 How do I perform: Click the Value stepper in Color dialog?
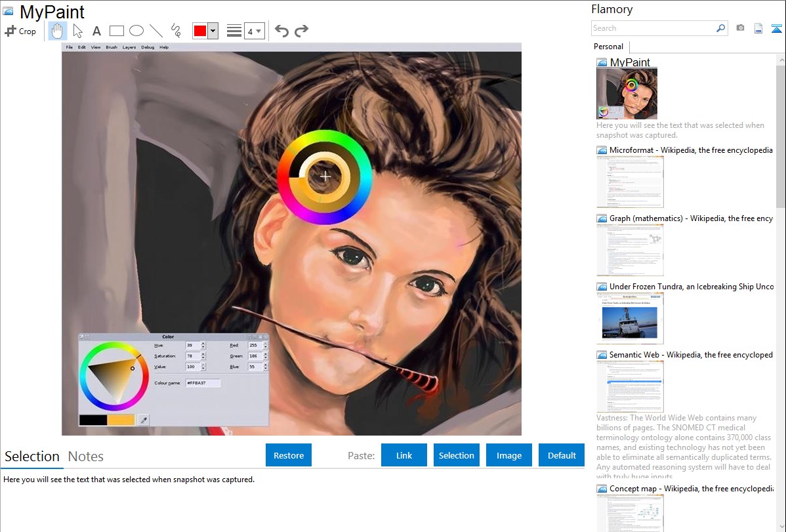coord(203,367)
